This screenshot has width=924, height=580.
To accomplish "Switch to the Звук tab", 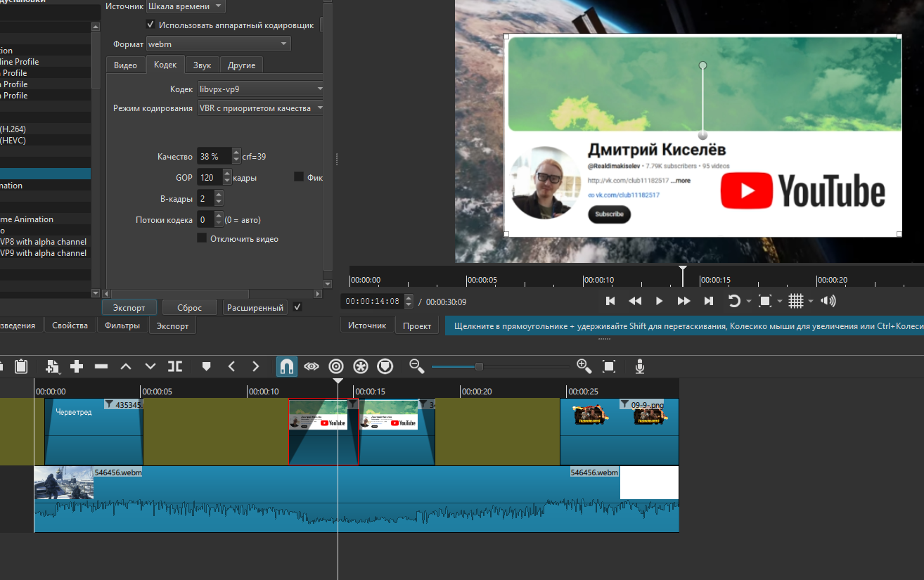I will click(x=203, y=65).
